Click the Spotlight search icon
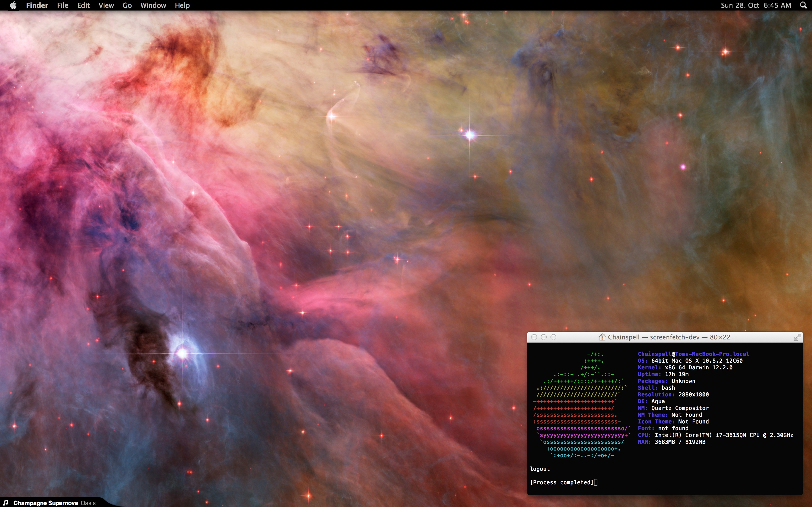Viewport: 812px width, 507px height. pos(803,5)
